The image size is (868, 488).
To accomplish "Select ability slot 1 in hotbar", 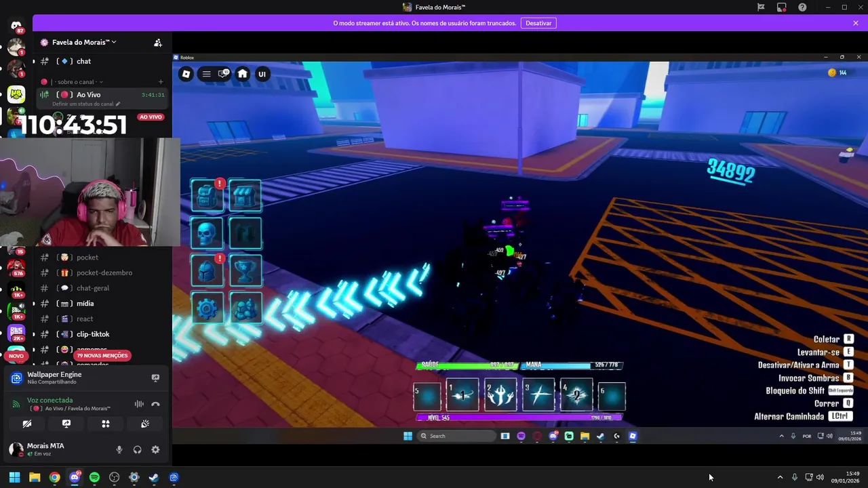I will click(462, 396).
